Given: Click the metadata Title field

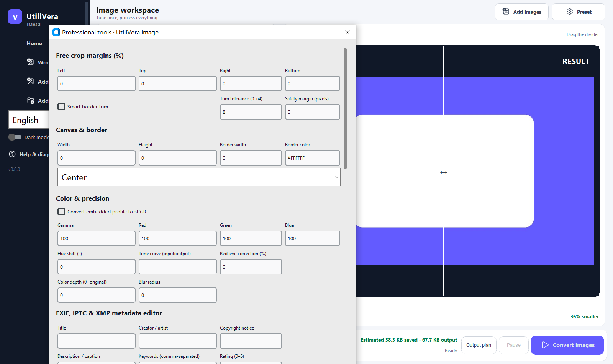Looking at the screenshot, I should (x=97, y=341).
